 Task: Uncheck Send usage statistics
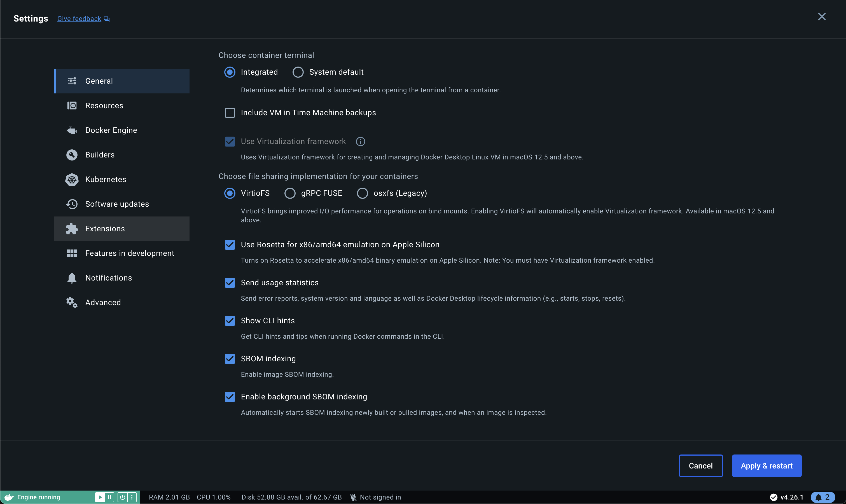[230, 282]
